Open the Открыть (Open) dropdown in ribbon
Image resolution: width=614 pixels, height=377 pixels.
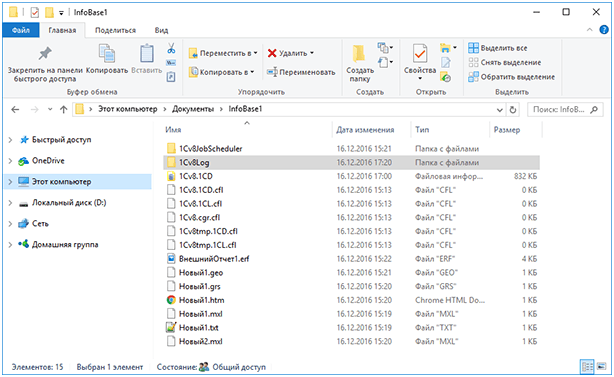click(x=448, y=48)
